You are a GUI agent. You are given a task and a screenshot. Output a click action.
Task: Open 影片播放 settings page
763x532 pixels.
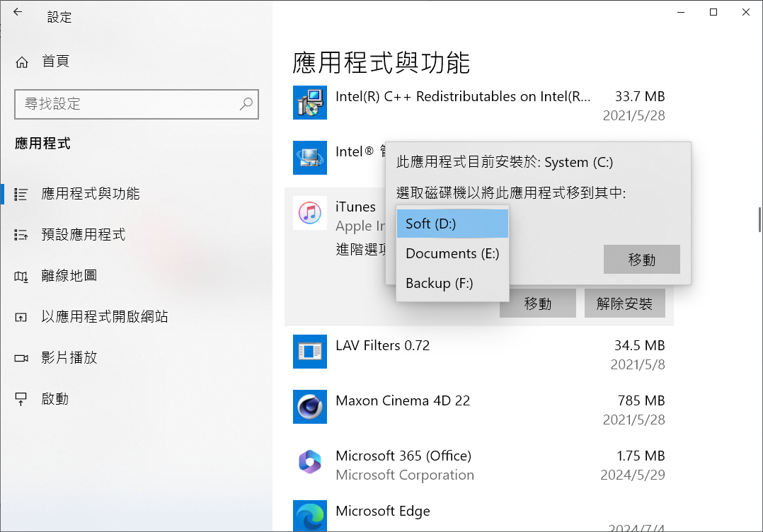[x=69, y=357]
